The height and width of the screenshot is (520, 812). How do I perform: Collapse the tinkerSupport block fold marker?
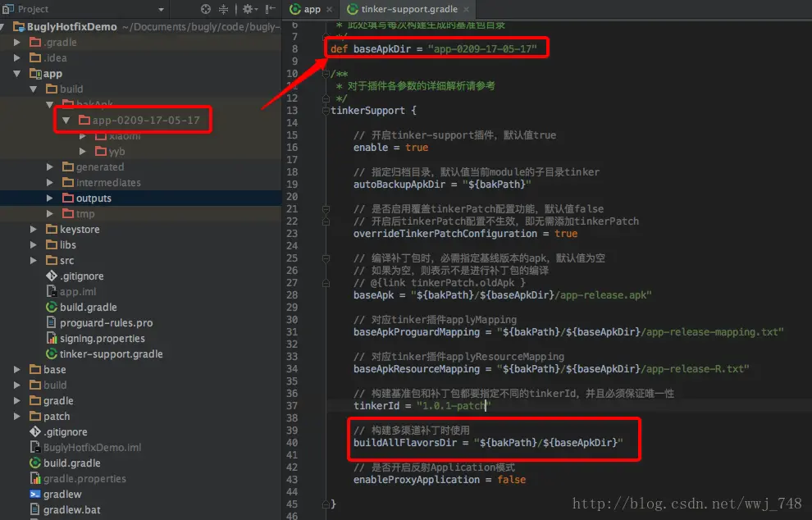tap(326, 111)
